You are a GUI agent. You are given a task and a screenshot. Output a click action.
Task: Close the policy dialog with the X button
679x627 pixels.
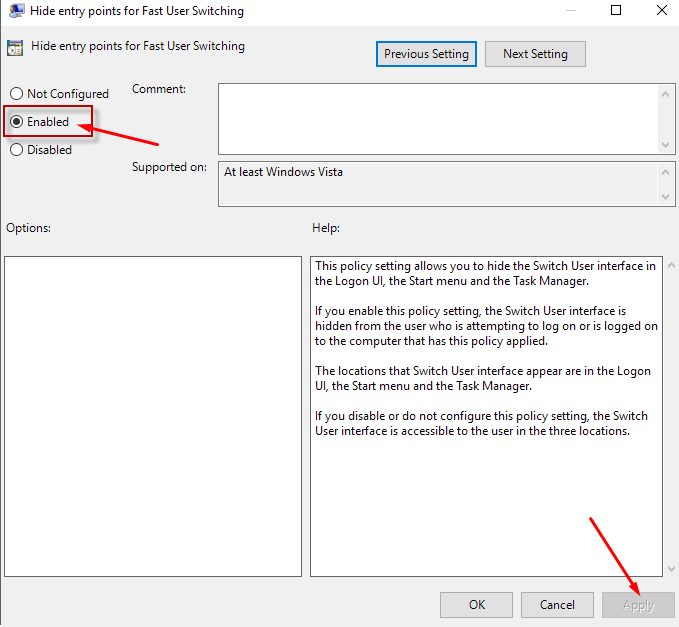[661, 11]
